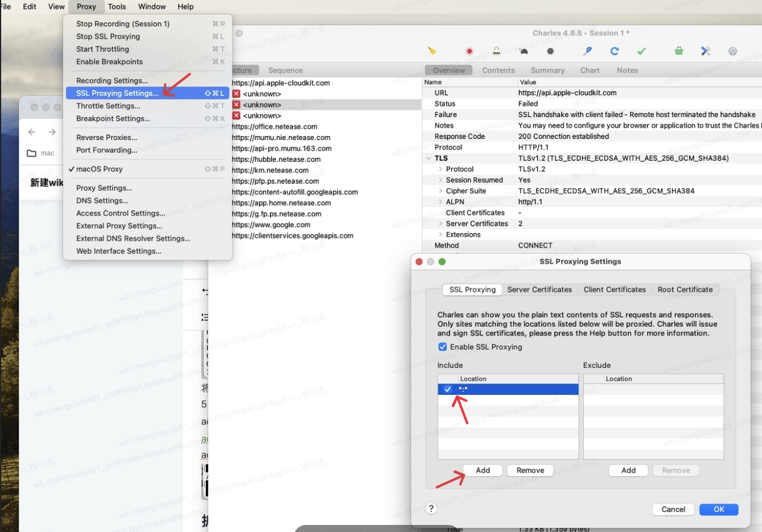Collapse the TLS section row
The image size is (762, 532).
click(x=428, y=158)
